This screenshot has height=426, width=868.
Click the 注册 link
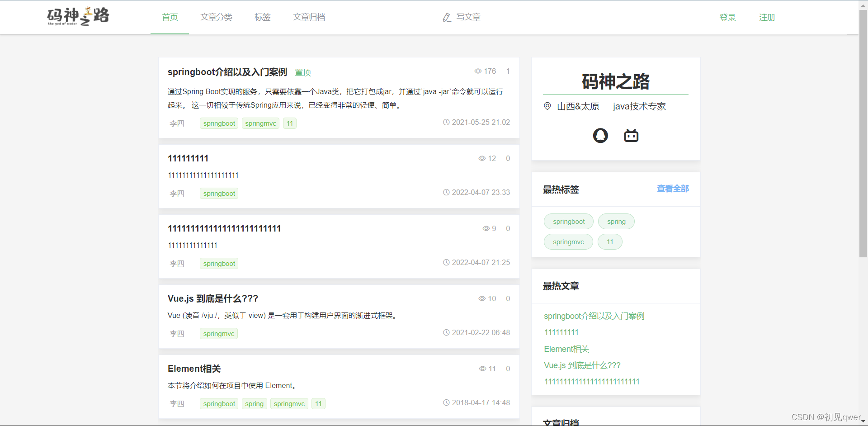(x=767, y=17)
